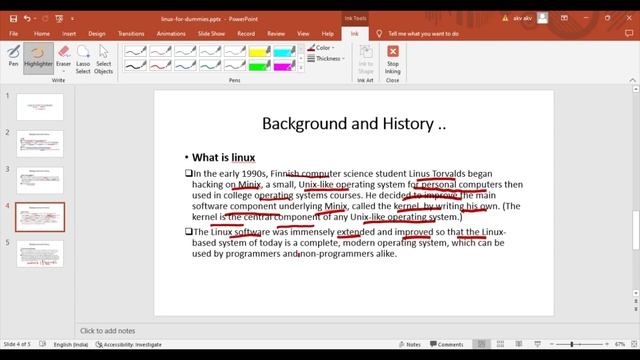The width and height of the screenshot is (640, 360).
Task: Switch to Slide Sorter view
Action: (500, 344)
